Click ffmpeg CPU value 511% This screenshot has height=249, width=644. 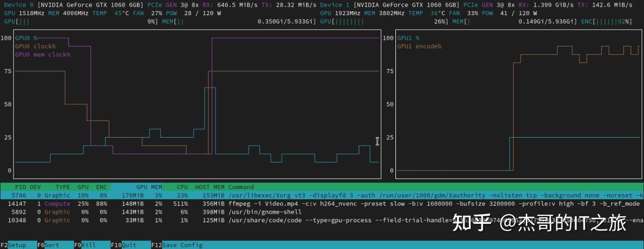click(180, 204)
